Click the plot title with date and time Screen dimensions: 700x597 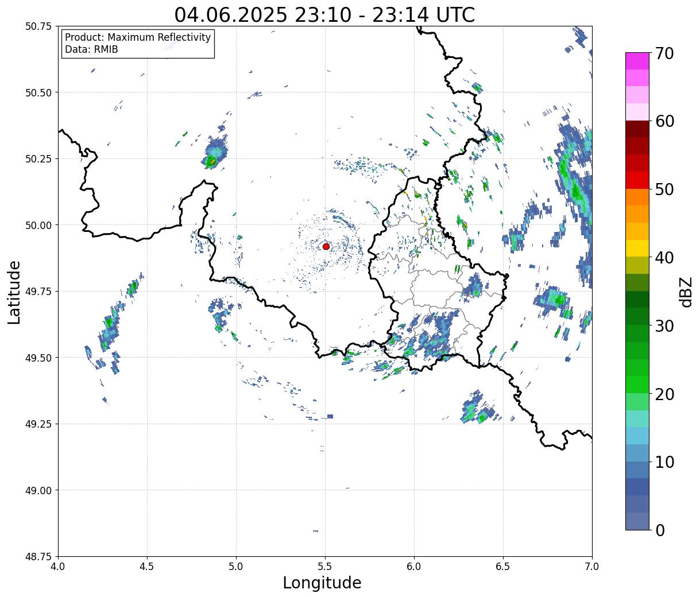click(x=325, y=14)
